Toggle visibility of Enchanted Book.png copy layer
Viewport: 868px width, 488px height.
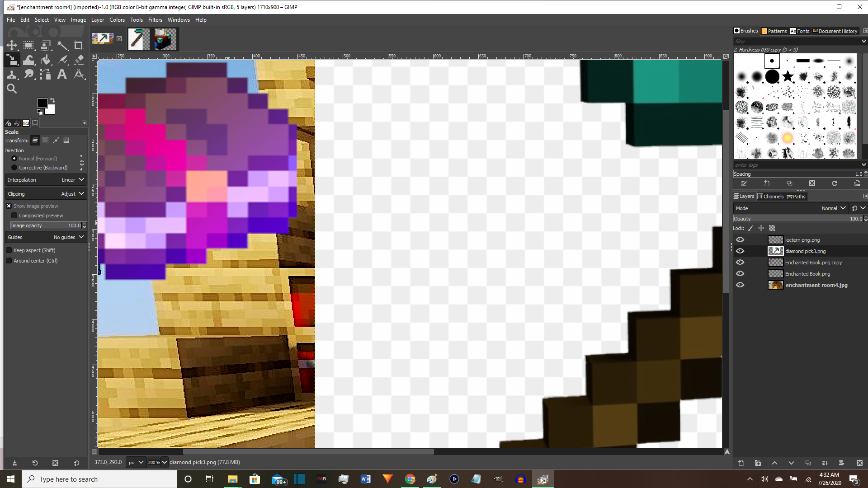point(740,263)
